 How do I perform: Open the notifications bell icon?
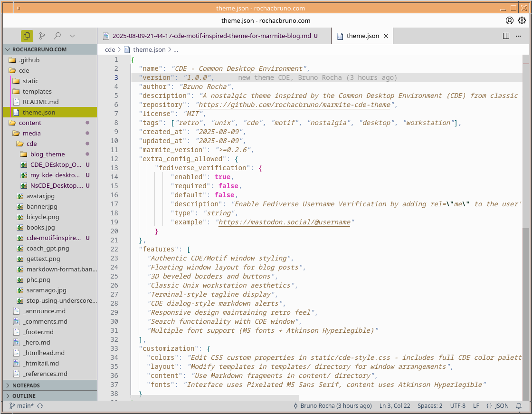[x=519, y=406]
